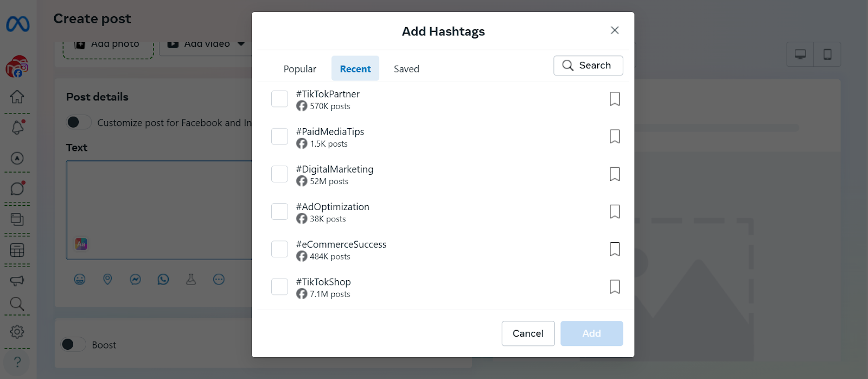Insert emoji using the smiley icon
This screenshot has width=868, height=379.
click(x=80, y=280)
